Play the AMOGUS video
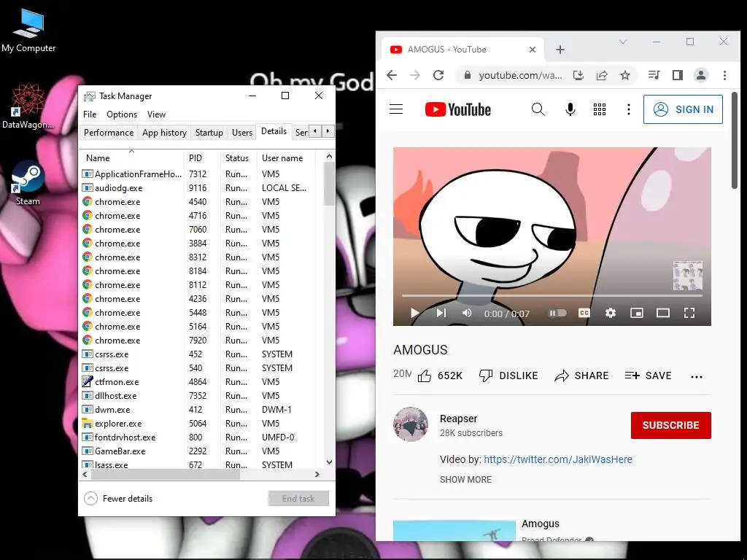 pyautogui.click(x=414, y=313)
